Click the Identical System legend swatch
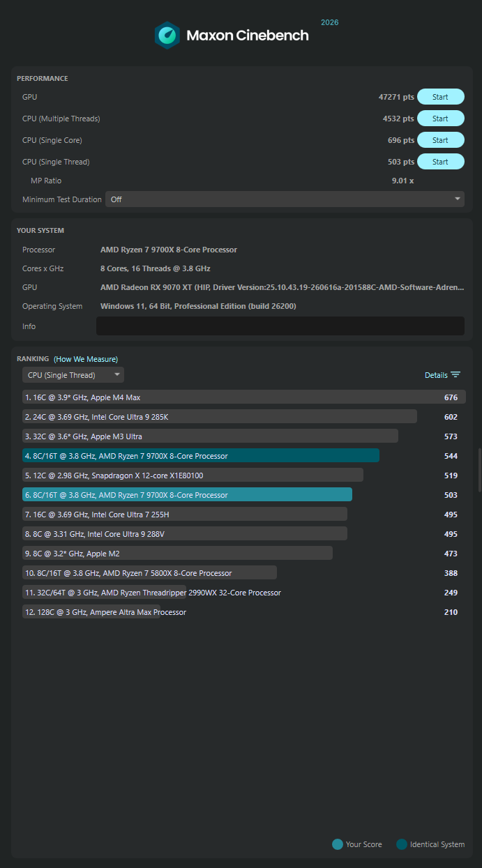This screenshot has width=482, height=868. coord(402,844)
